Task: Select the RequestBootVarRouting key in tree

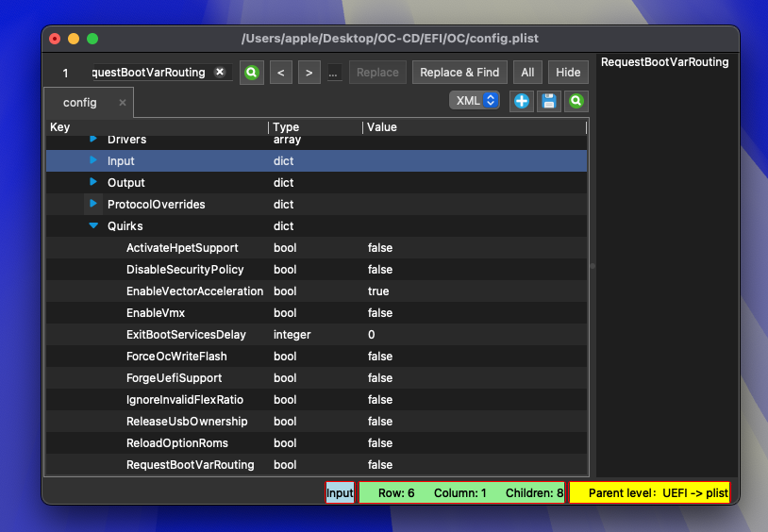Action: coord(190,464)
